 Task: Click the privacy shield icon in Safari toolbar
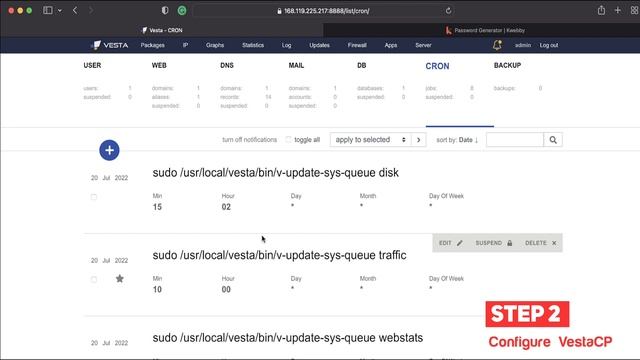click(x=165, y=11)
